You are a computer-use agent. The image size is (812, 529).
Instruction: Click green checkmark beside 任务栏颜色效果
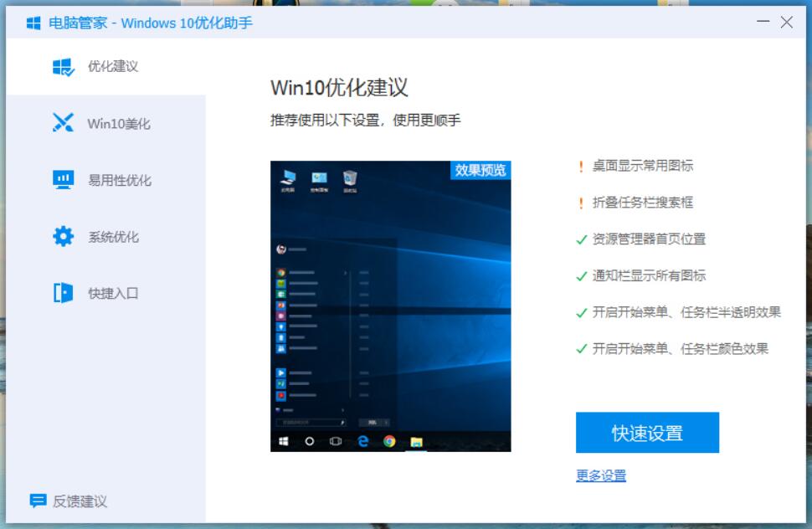click(x=582, y=349)
